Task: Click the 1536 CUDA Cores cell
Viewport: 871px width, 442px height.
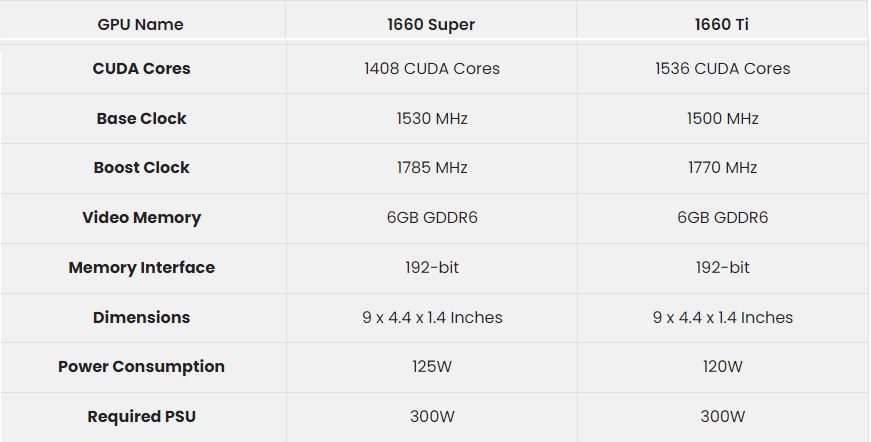Action: pos(722,69)
